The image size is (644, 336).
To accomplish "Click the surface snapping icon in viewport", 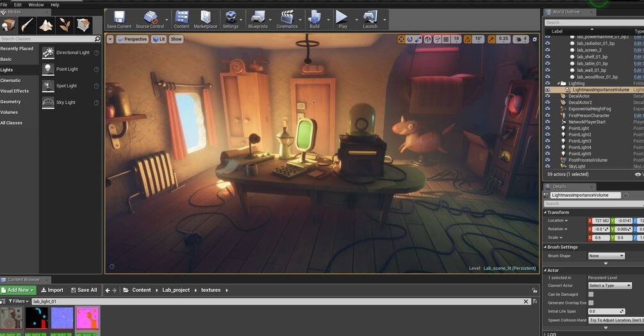I will tap(438, 39).
